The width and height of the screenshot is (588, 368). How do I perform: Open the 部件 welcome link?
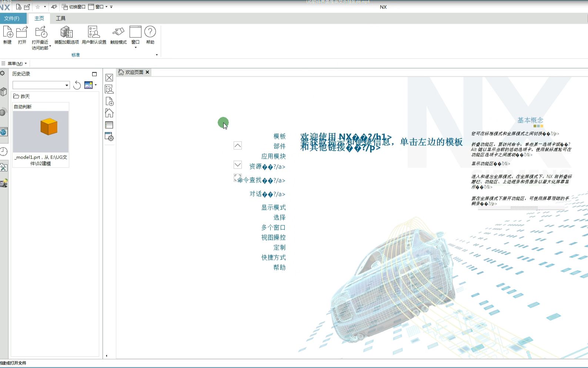(280, 146)
